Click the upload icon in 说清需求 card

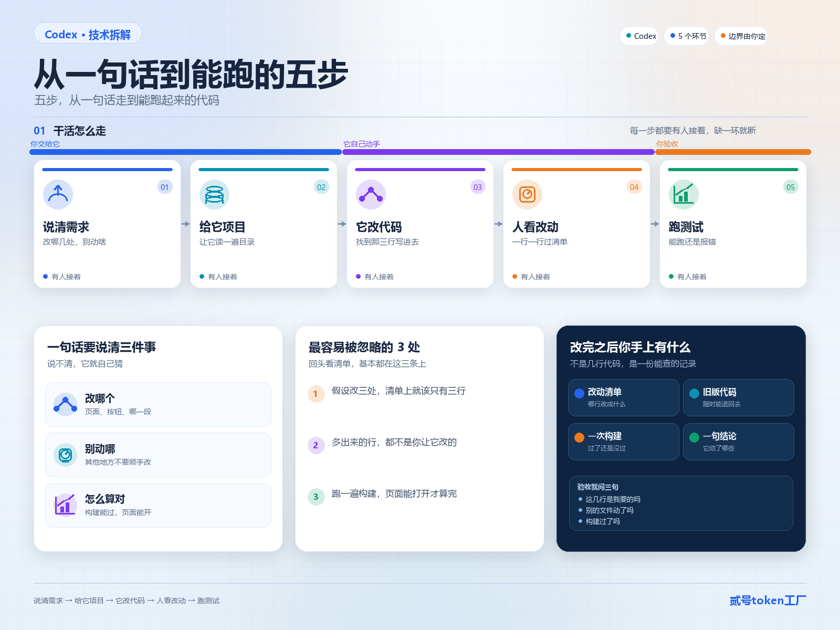[x=58, y=194]
